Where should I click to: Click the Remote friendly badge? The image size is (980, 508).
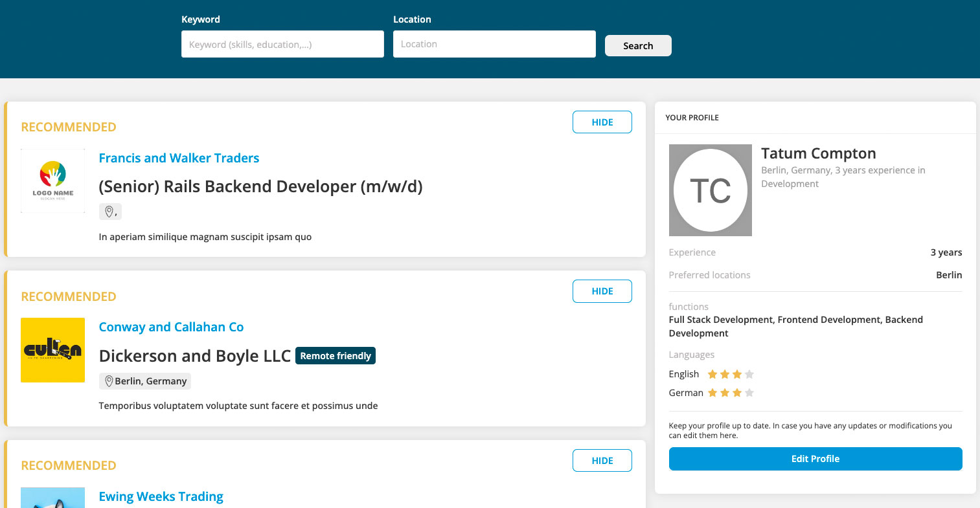(336, 356)
